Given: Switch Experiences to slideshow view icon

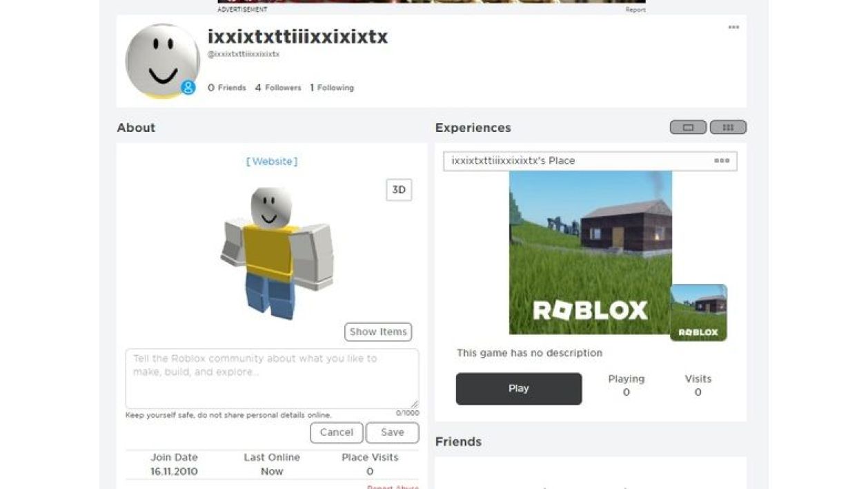Looking at the screenshot, I should (688, 127).
